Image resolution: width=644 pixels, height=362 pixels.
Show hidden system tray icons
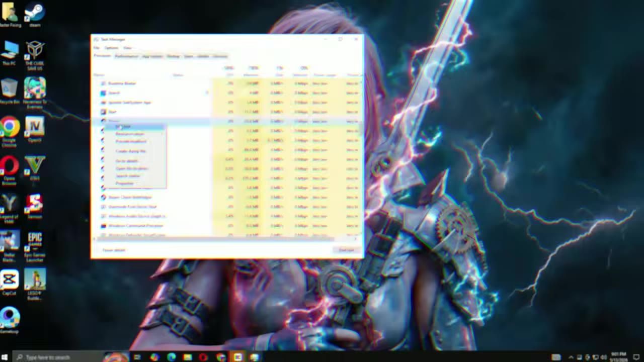(571, 357)
